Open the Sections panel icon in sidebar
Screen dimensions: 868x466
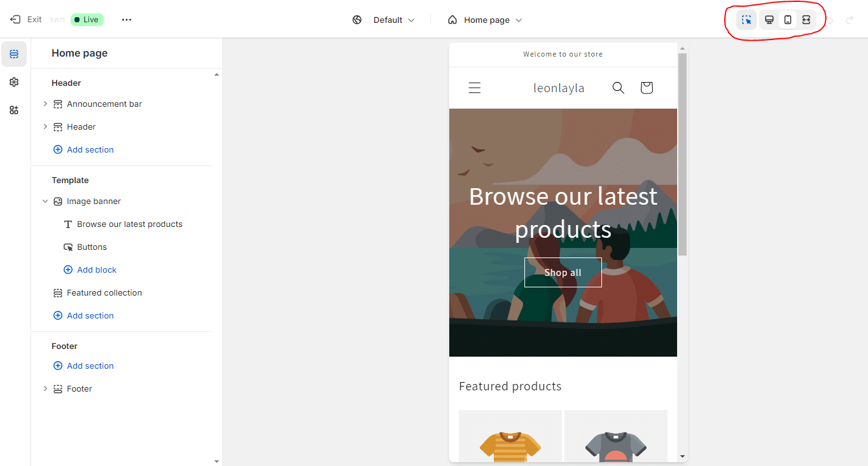coord(14,55)
